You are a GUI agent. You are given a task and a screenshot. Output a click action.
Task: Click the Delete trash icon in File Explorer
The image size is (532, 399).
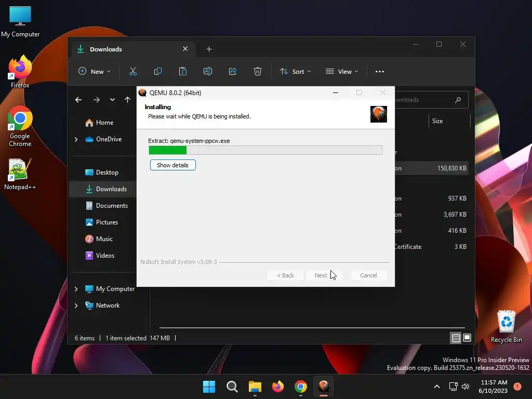click(258, 71)
